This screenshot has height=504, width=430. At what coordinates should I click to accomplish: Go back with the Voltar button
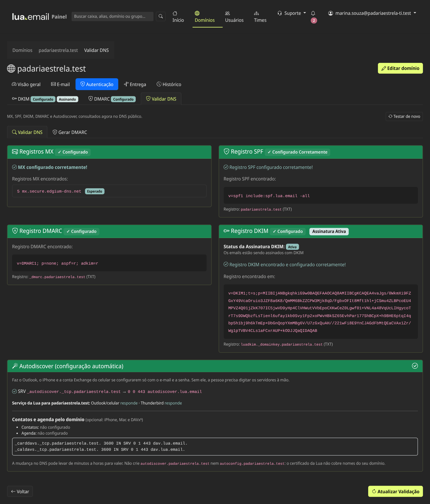click(20, 491)
